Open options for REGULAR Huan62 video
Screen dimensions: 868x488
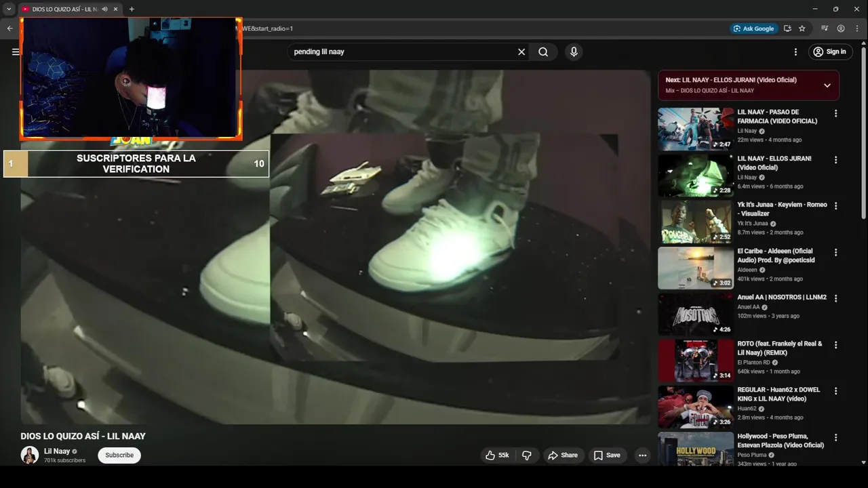[835, 391]
